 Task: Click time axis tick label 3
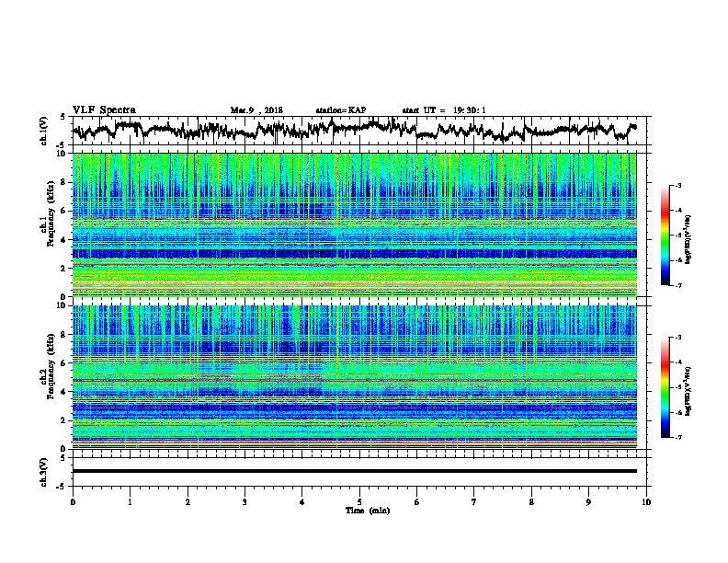click(245, 502)
